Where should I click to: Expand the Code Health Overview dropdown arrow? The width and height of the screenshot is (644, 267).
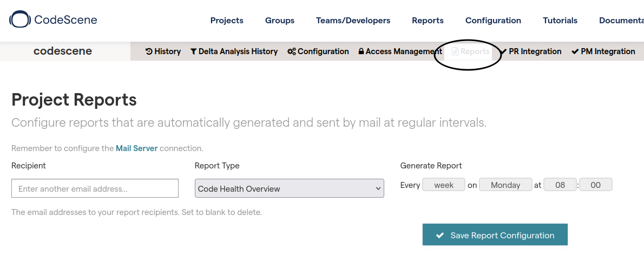coord(378,188)
